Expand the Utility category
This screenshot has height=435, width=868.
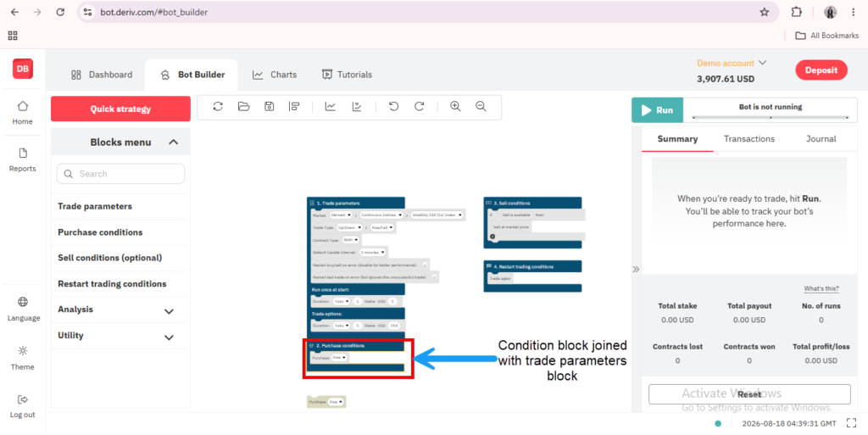pyautogui.click(x=169, y=337)
